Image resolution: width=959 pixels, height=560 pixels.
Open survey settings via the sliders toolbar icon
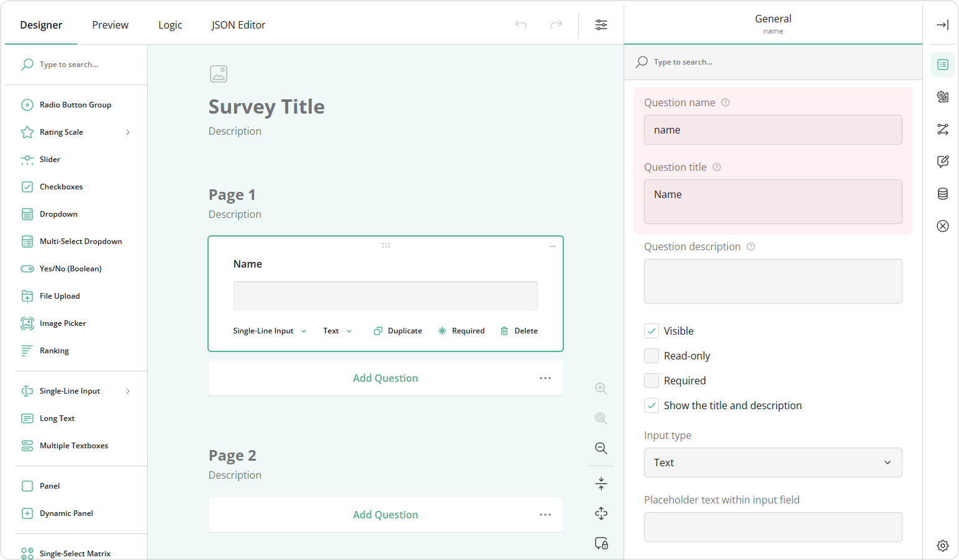click(x=601, y=25)
